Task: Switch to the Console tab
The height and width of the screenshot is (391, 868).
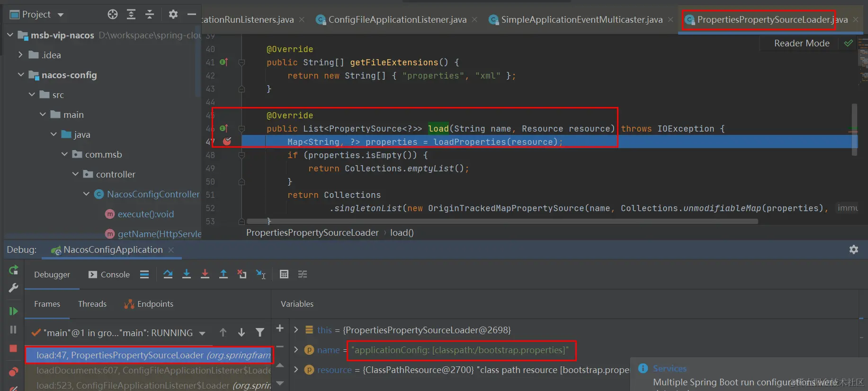Action: [109, 275]
